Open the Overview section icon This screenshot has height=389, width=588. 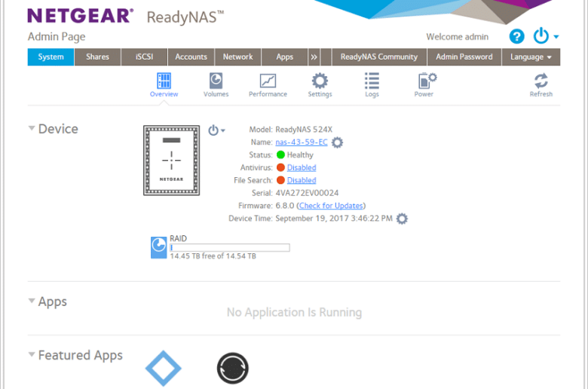164,81
